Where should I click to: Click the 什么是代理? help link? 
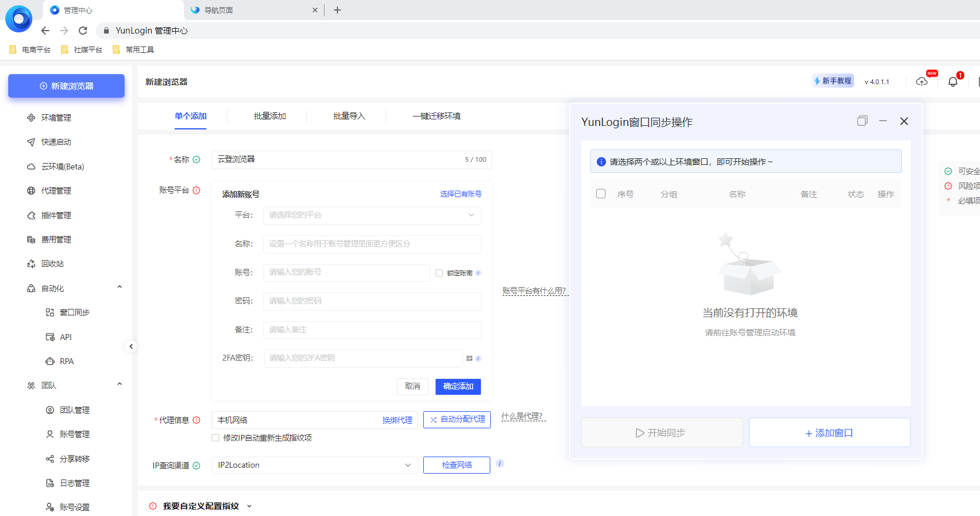(x=523, y=416)
